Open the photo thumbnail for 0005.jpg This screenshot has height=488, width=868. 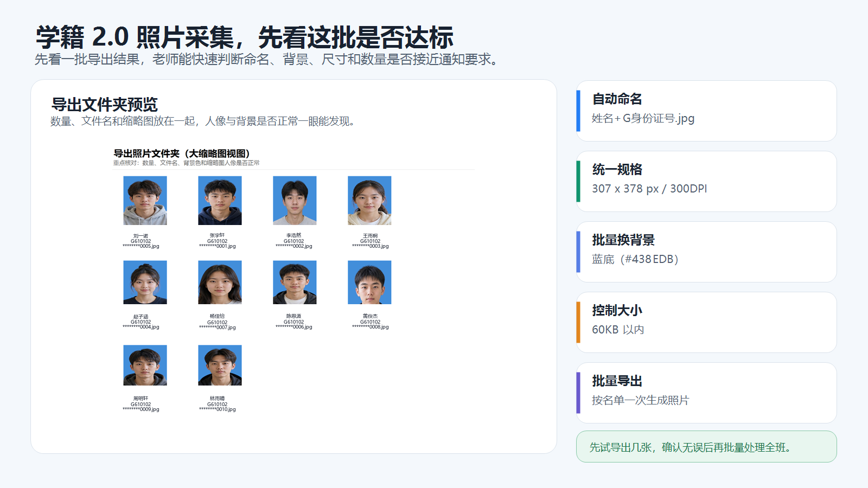point(145,201)
